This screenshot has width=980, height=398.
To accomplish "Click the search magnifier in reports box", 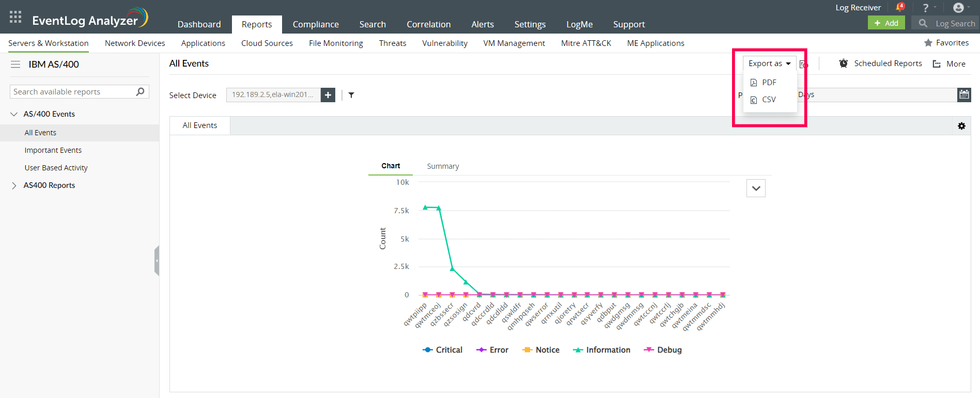I will [x=140, y=92].
